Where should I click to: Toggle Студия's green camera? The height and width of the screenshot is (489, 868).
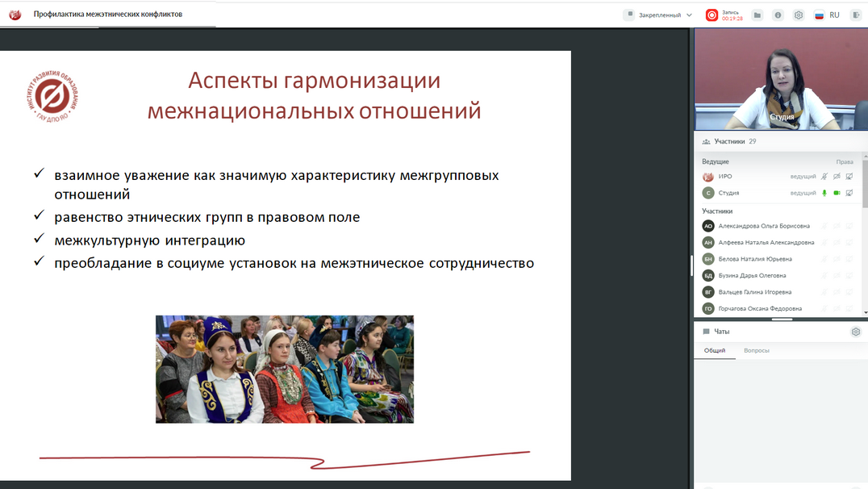pos(837,193)
